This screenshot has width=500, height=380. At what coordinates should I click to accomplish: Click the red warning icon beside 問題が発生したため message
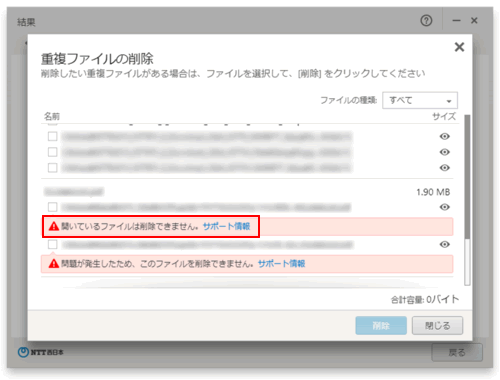coord(54,264)
